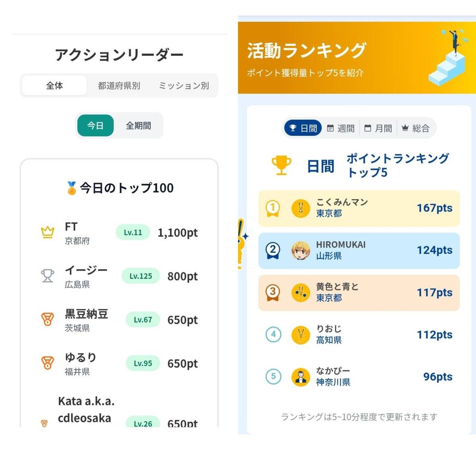476x476 pixels.
Task: Click the rank 2 ribbon badge
Action: tap(273, 250)
